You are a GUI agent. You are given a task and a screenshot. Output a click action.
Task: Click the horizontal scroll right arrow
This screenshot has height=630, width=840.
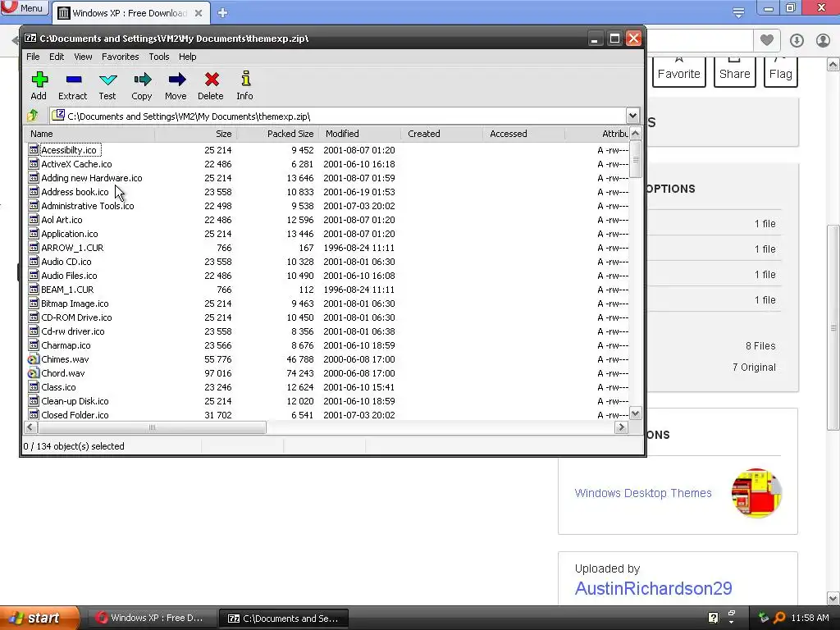pyautogui.click(x=622, y=427)
